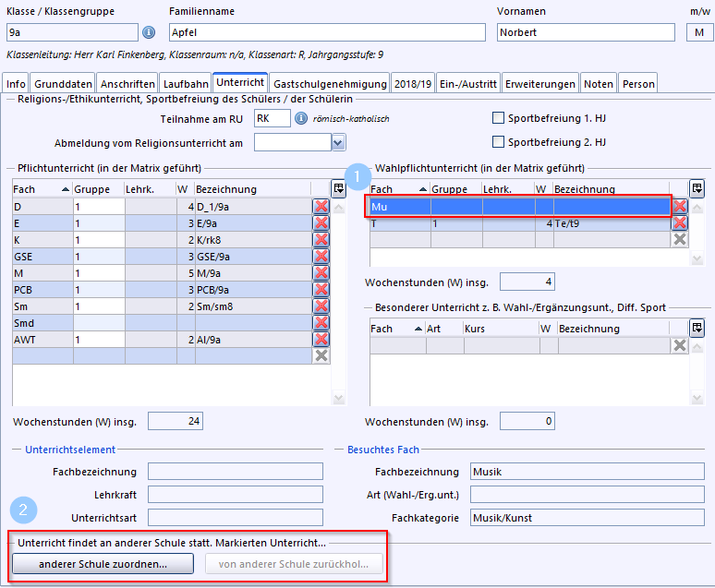Click grey X in Besonderer Unterricht row
Image resolution: width=715 pixels, height=588 pixels.
click(x=680, y=345)
